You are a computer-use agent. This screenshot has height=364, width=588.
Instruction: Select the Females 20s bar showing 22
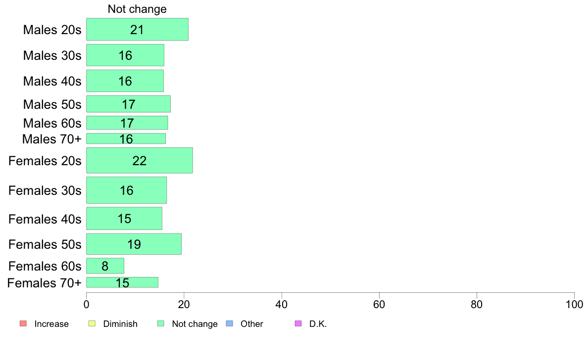(x=140, y=160)
